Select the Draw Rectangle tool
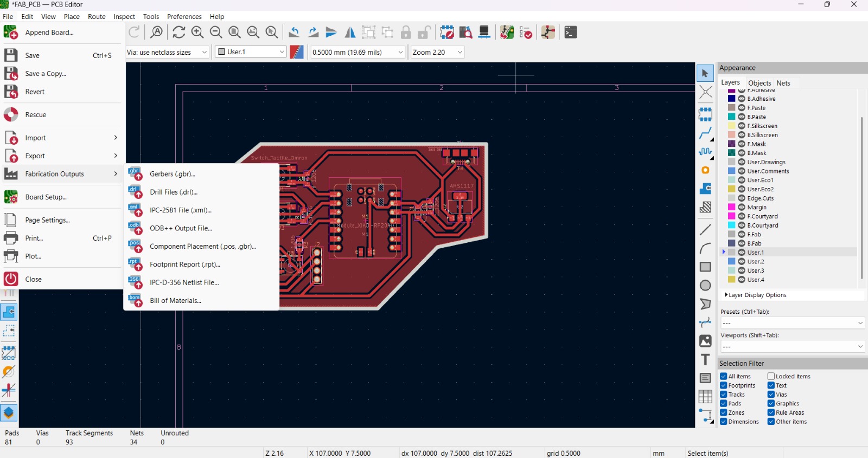 [x=705, y=267]
